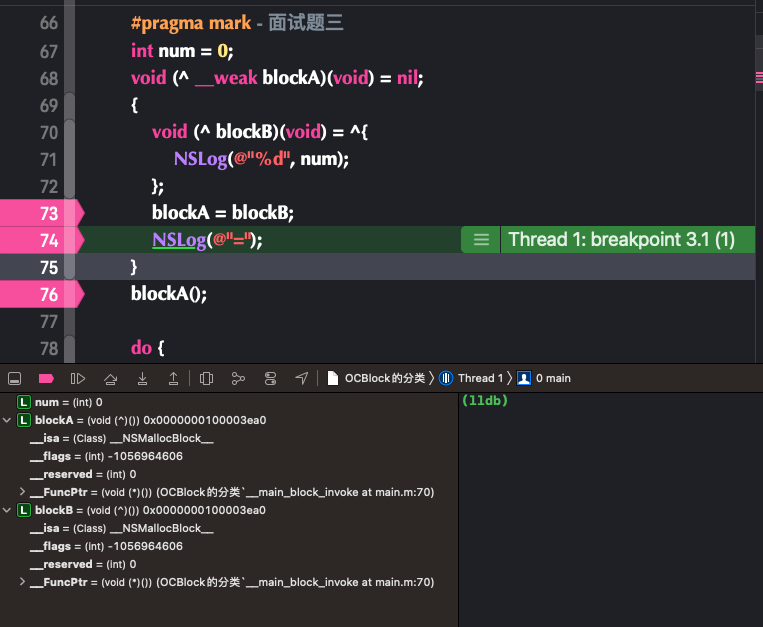Click the 'do {' statement on line 78
Image resolution: width=763 pixels, height=627 pixels.
click(147, 348)
